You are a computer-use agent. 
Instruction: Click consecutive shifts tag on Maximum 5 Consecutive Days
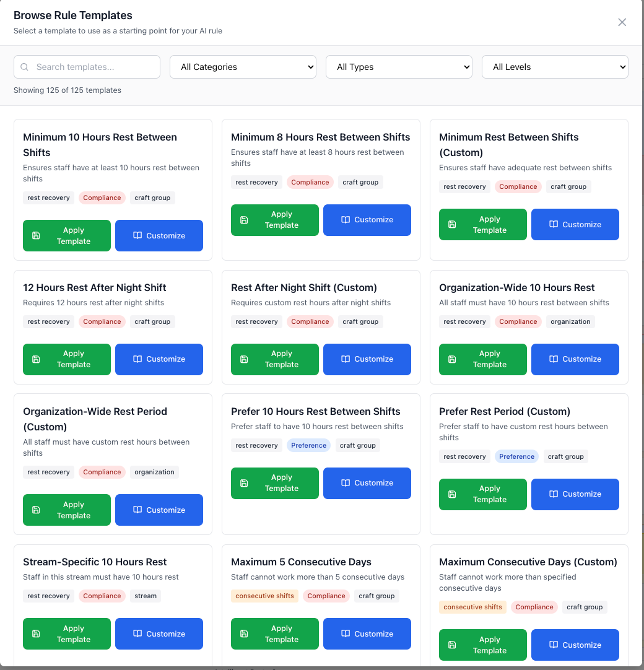pos(264,596)
